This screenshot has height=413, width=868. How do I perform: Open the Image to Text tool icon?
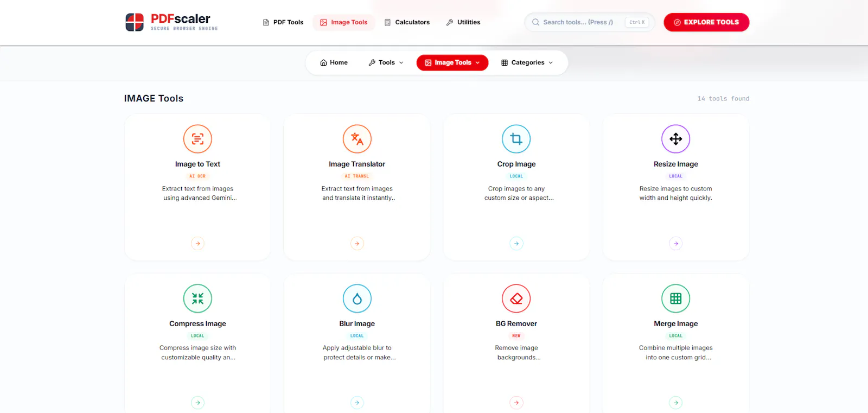pyautogui.click(x=197, y=139)
